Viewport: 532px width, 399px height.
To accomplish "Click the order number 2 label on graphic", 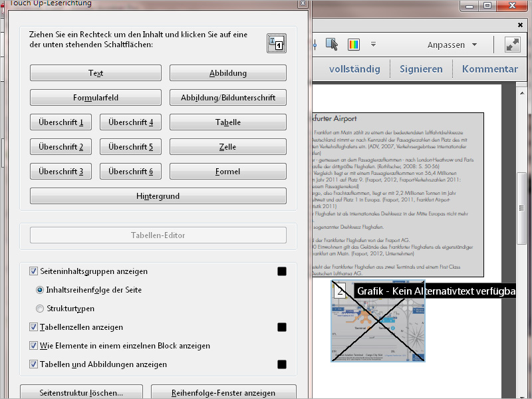I will click(x=340, y=291).
